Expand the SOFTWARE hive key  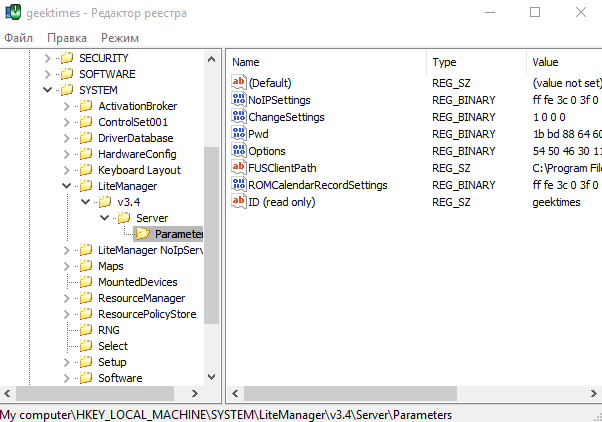click(x=47, y=74)
